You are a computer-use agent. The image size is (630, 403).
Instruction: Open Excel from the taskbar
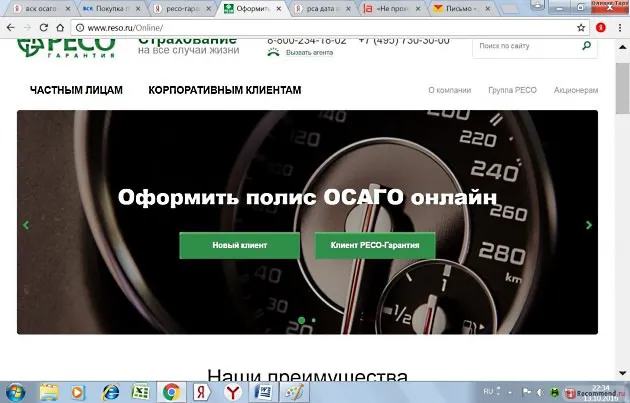(x=141, y=392)
